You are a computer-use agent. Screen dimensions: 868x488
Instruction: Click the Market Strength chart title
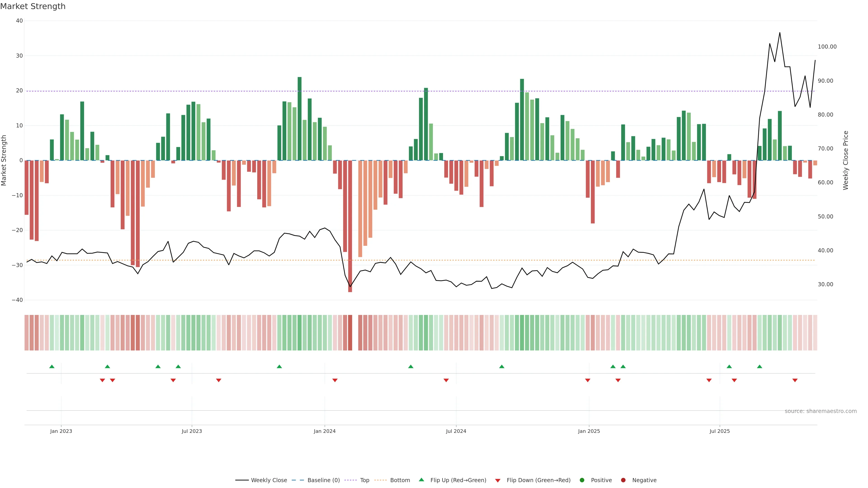[x=33, y=6]
